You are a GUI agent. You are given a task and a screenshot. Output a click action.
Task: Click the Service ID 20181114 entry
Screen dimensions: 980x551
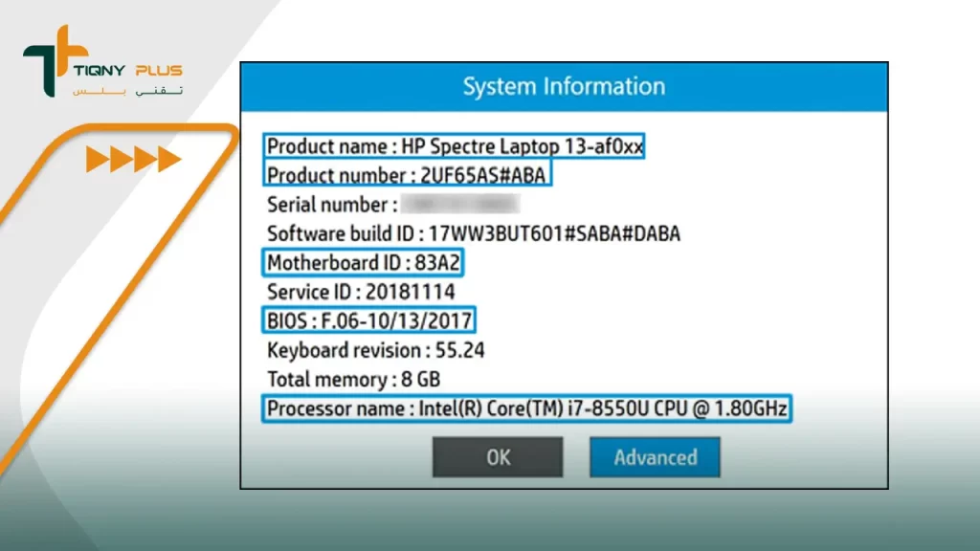[361, 292]
